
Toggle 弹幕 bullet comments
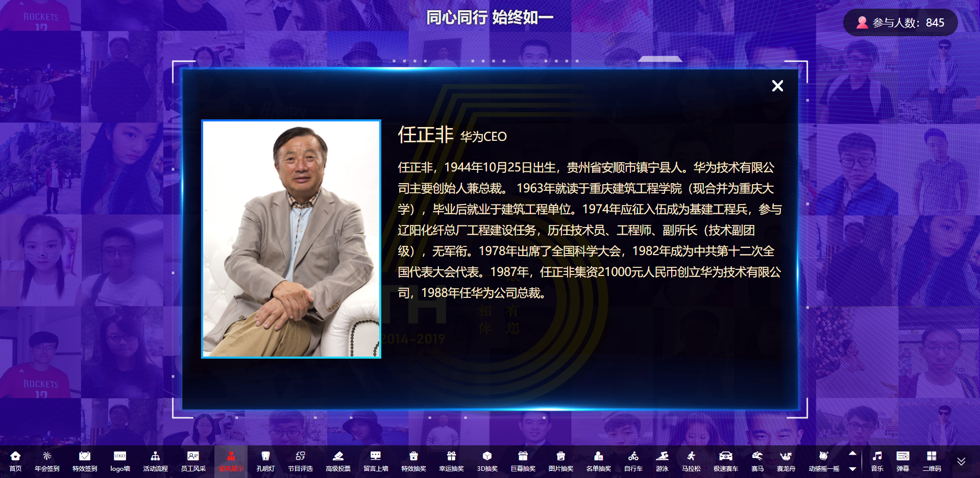pyautogui.click(x=902, y=461)
